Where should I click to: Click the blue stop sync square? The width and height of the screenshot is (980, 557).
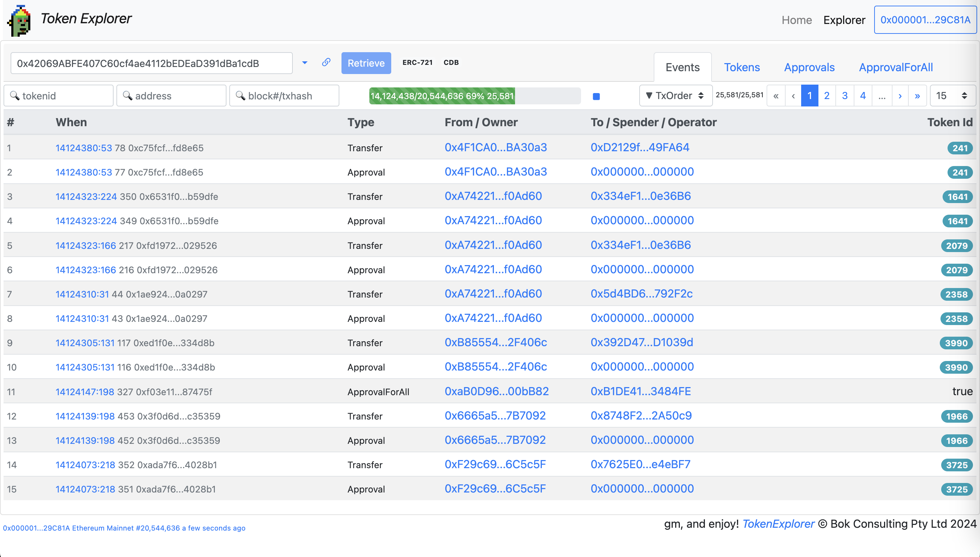(x=596, y=96)
